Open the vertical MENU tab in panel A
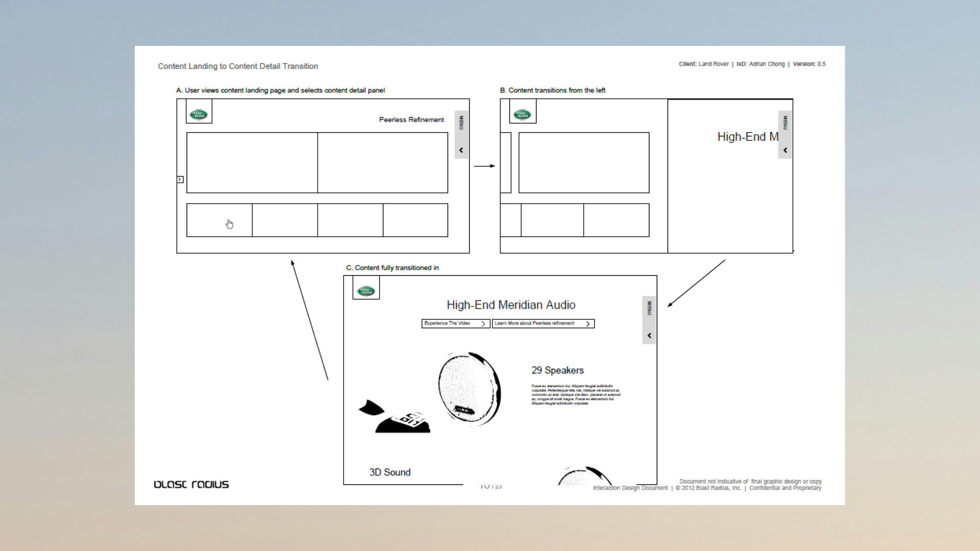 pyautogui.click(x=461, y=123)
